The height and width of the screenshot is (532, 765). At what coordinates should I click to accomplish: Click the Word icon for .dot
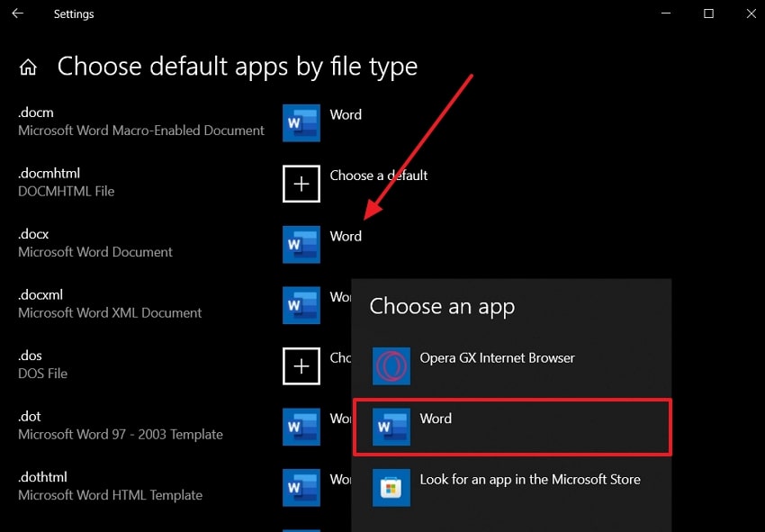tap(301, 427)
